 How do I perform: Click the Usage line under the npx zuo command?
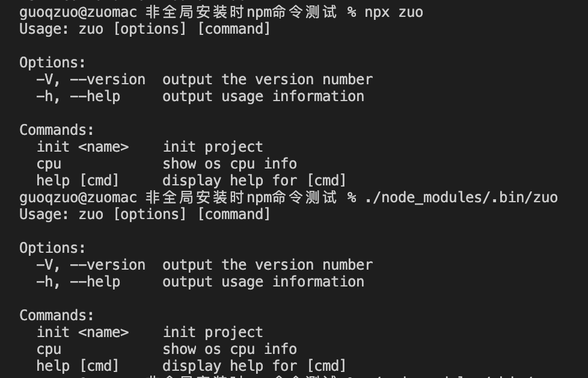pyautogui.click(x=145, y=29)
